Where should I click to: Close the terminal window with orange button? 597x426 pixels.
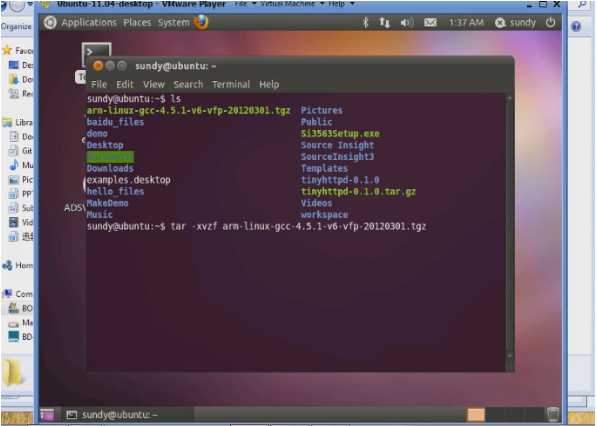[98, 66]
